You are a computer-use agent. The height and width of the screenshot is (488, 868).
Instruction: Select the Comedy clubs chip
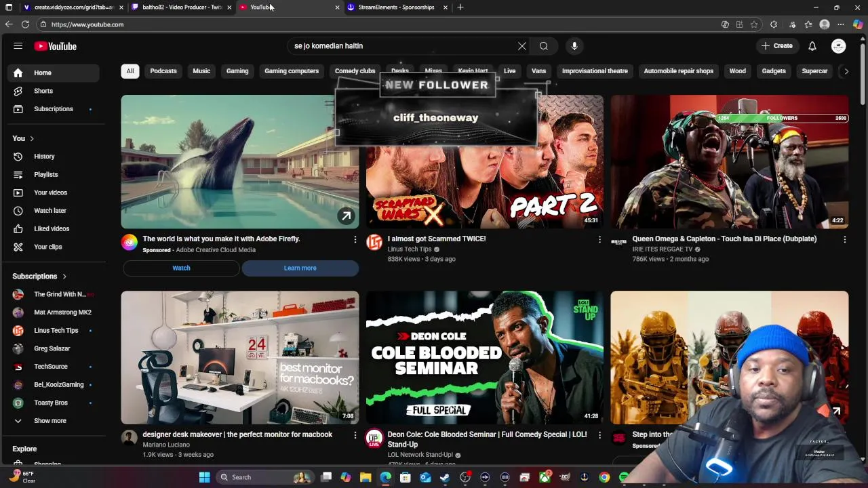coord(355,71)
